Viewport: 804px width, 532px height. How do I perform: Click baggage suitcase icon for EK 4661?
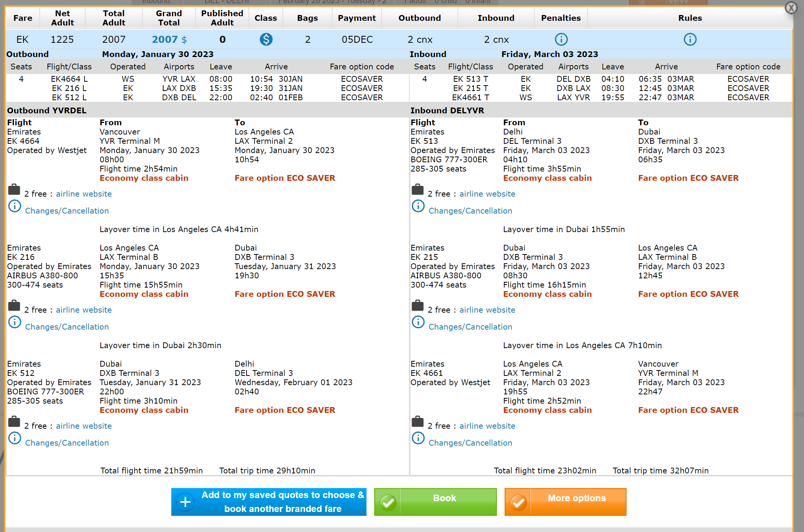pos(417,422)
